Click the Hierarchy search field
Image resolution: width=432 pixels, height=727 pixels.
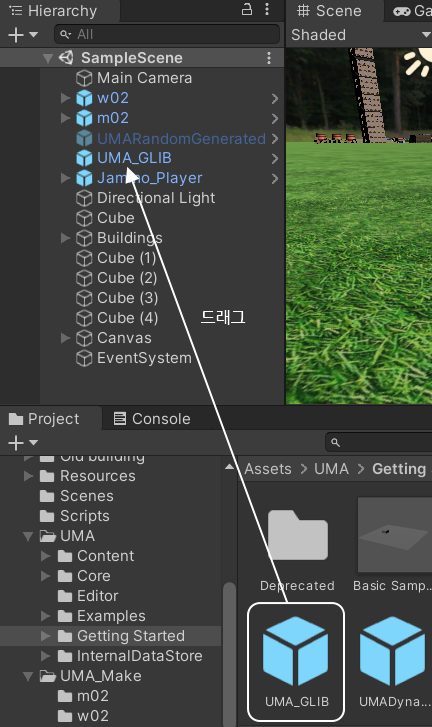167,34
